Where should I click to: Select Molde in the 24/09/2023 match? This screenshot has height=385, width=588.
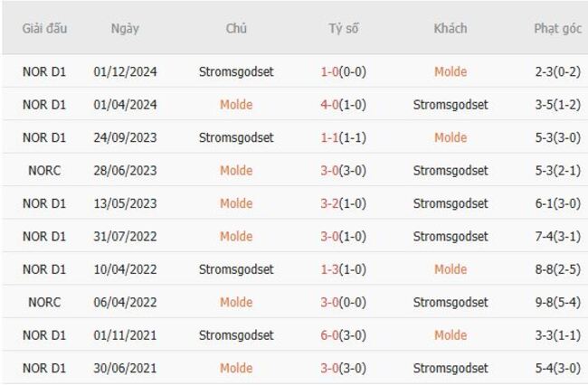point(450,138)
